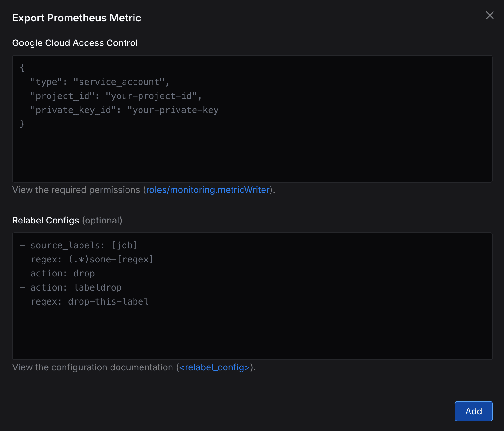
Task: Click the "View the configuration documentation" text
Action: 93,367
